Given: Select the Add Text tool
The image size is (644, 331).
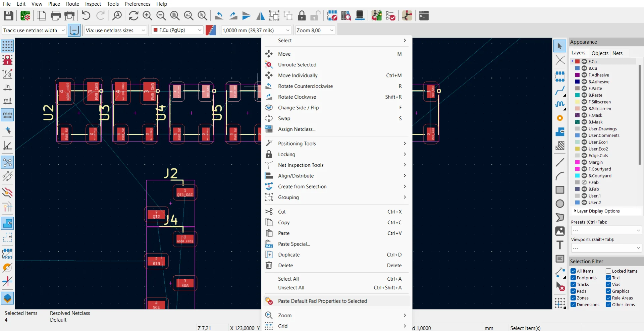Looking at the screenshot, I should [x=559, y=245].
